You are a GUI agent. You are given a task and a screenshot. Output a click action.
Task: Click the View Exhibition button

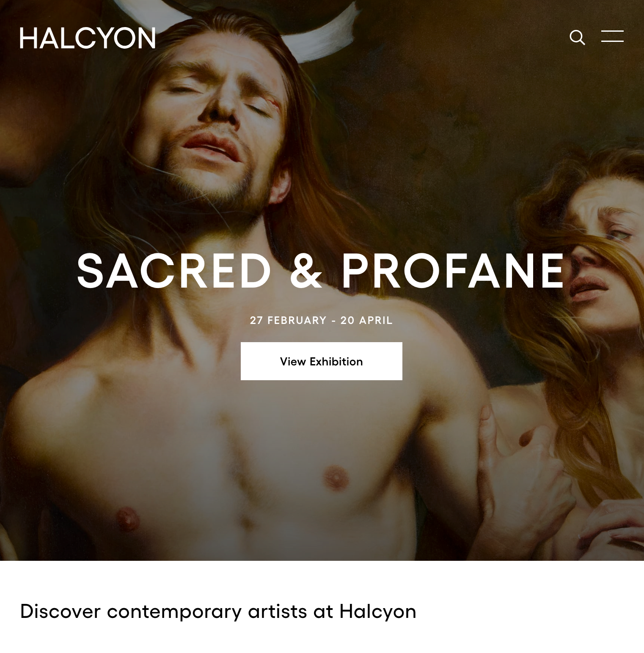click(322, 361)
